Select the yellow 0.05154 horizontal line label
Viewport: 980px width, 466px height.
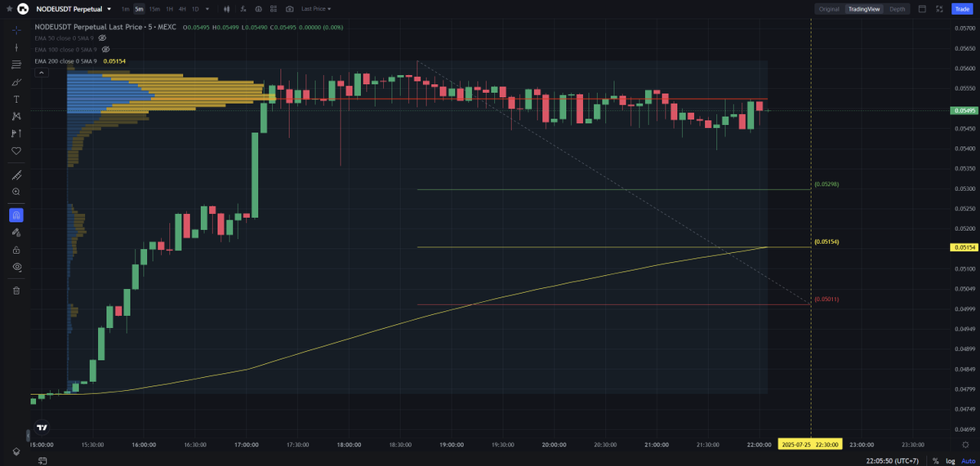(826, 242)
